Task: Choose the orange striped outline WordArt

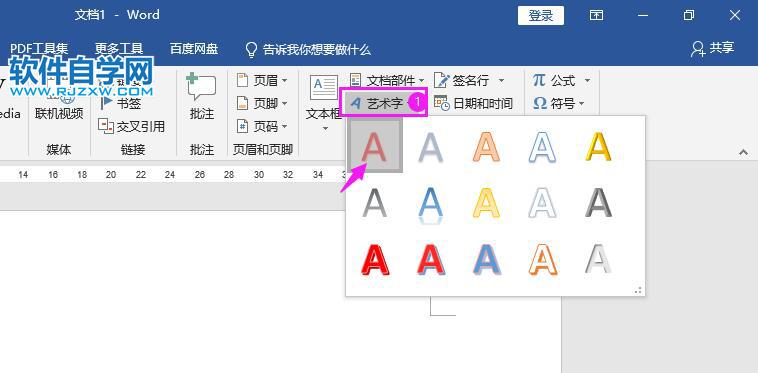Action: coord(542,259)
